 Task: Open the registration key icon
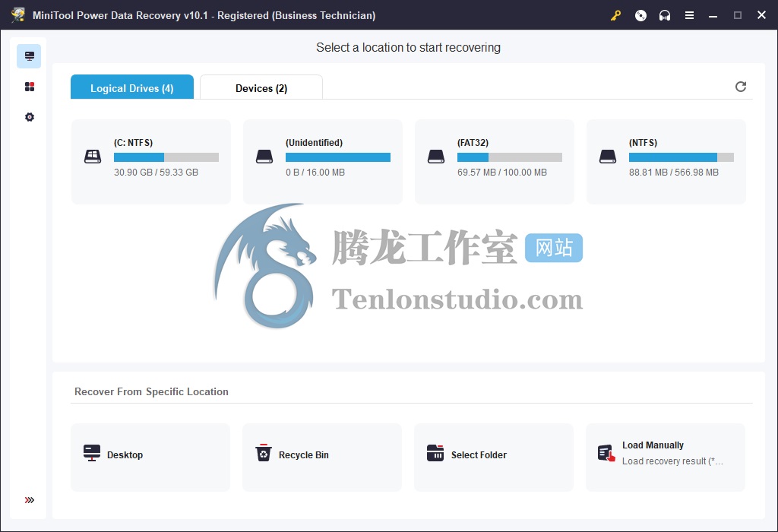(615, 15)
